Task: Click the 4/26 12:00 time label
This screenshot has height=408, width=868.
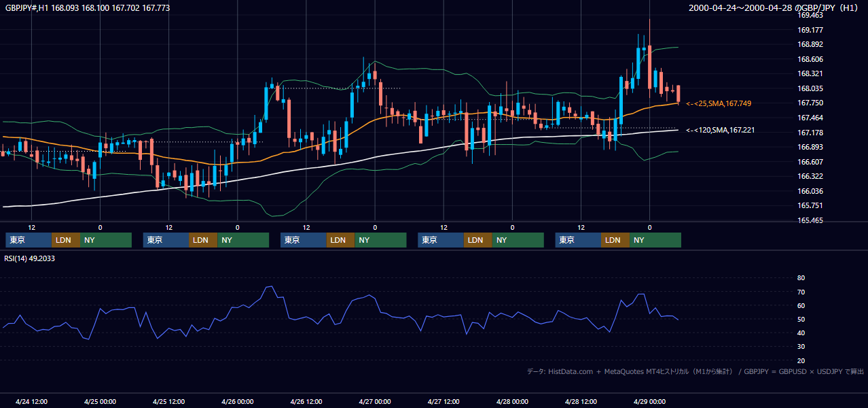Action: click(x=306, y=401)
